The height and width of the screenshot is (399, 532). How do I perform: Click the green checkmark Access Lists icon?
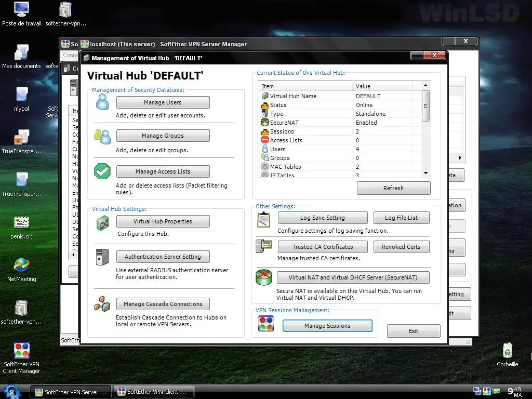102,171
